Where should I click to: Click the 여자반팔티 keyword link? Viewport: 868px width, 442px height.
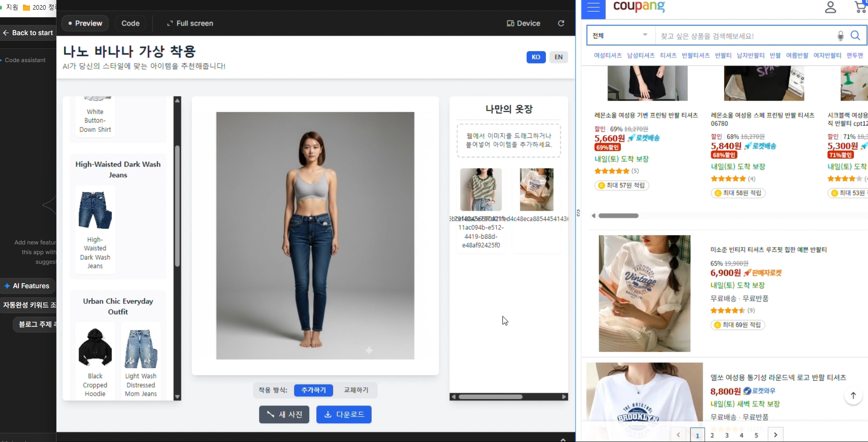[x=827, y=56]
